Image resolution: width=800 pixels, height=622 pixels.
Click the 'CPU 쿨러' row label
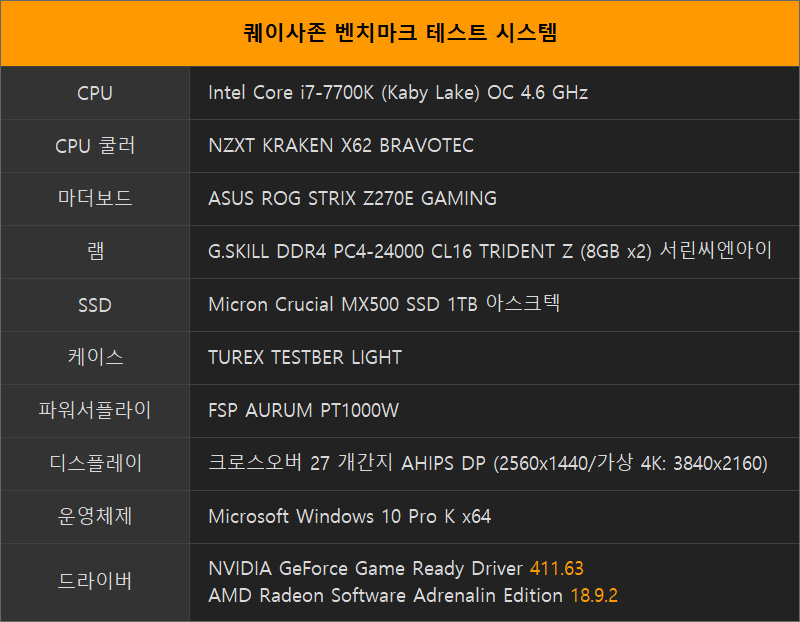click(95, 146)
